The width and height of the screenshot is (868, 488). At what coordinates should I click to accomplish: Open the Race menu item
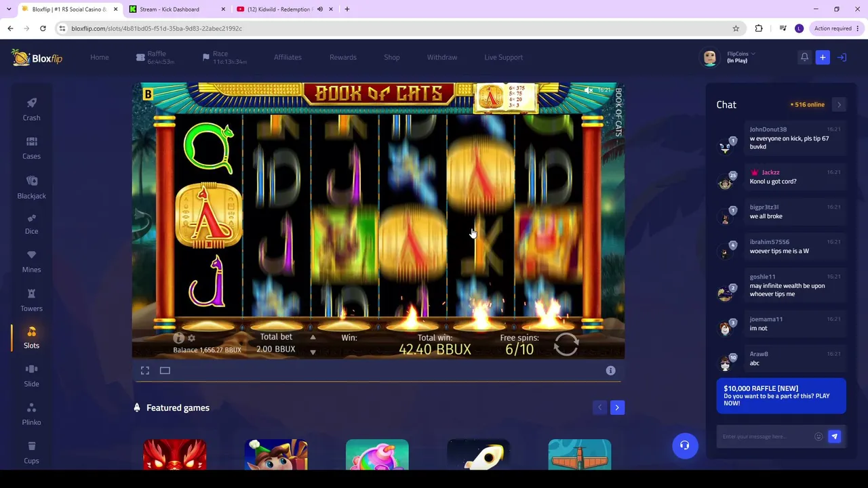224,58
